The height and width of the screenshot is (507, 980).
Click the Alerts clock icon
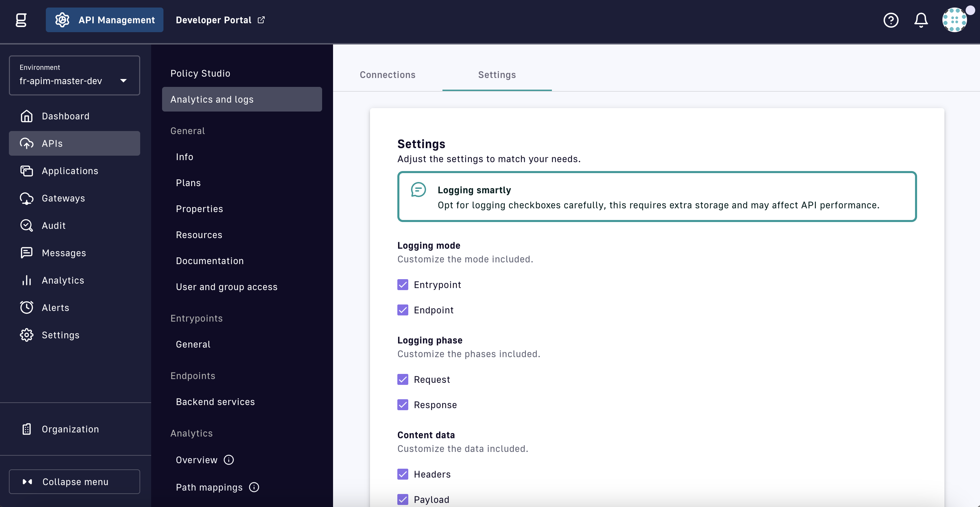26,308
